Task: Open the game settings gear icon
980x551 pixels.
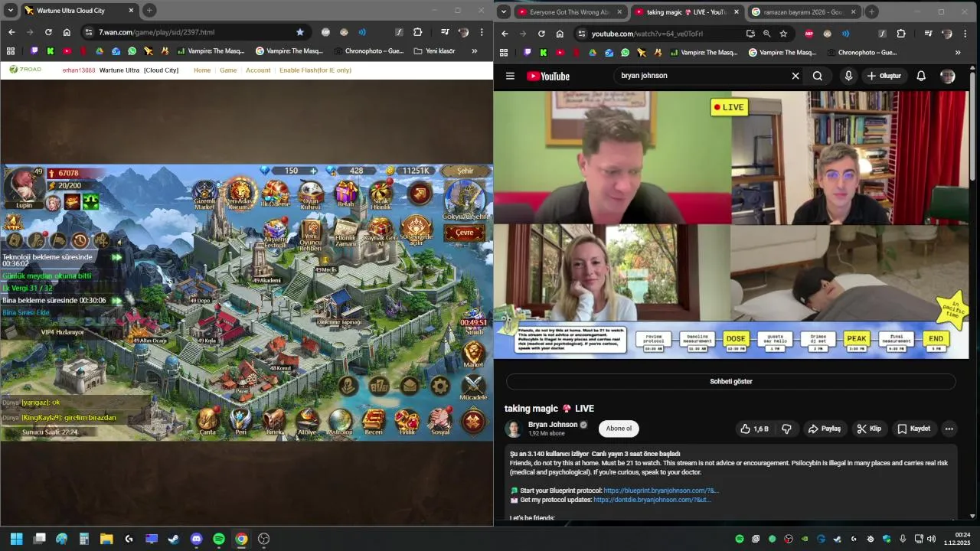Action: point(440,386)
